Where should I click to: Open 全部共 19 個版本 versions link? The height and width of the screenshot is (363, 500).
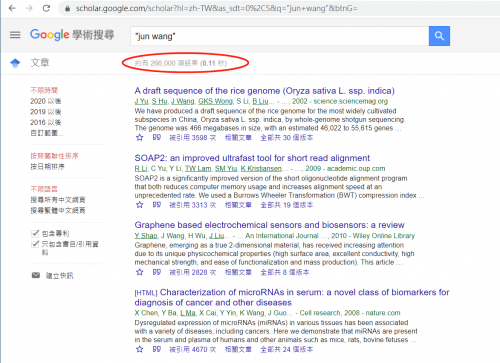tap(287, 205)
